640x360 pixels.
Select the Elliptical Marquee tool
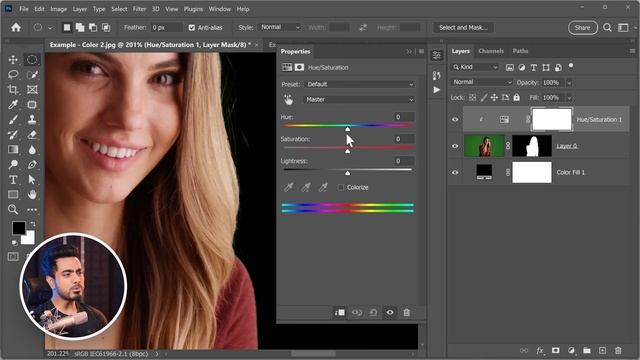32,60
